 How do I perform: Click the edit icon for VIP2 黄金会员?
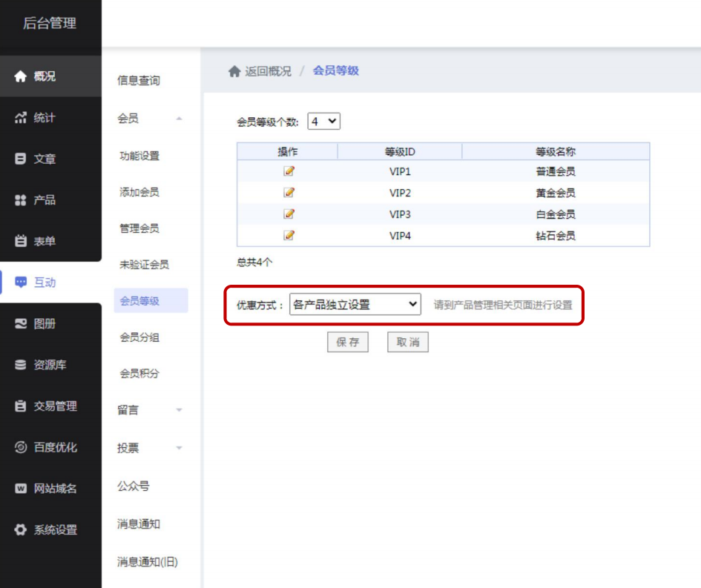pyautogui.click(x=289, y=193)
